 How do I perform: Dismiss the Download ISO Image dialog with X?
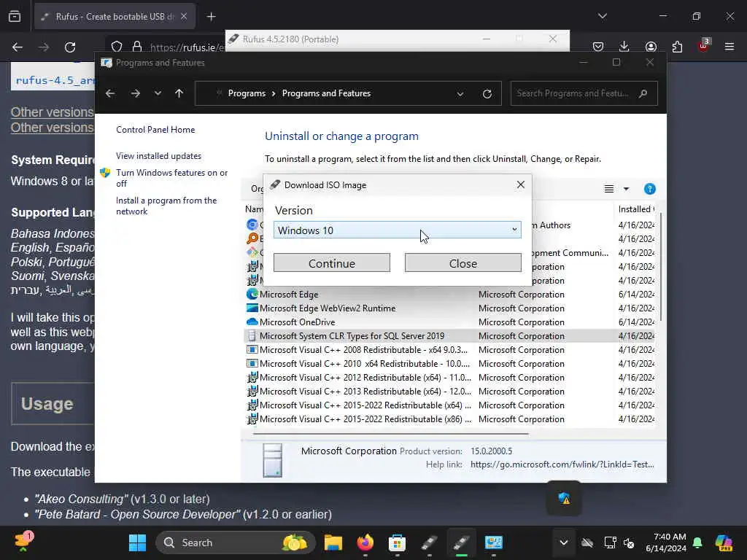click(521, 184)
